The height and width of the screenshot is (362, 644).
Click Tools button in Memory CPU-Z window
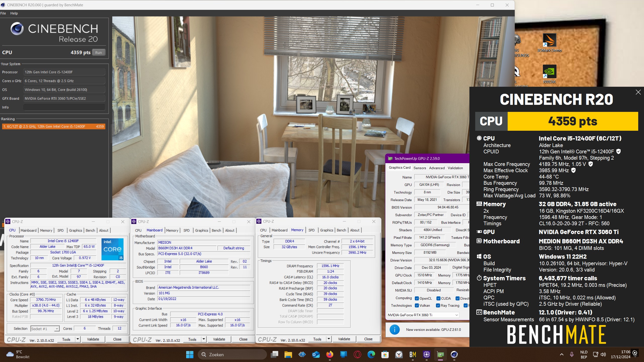[x=317, y=339]
